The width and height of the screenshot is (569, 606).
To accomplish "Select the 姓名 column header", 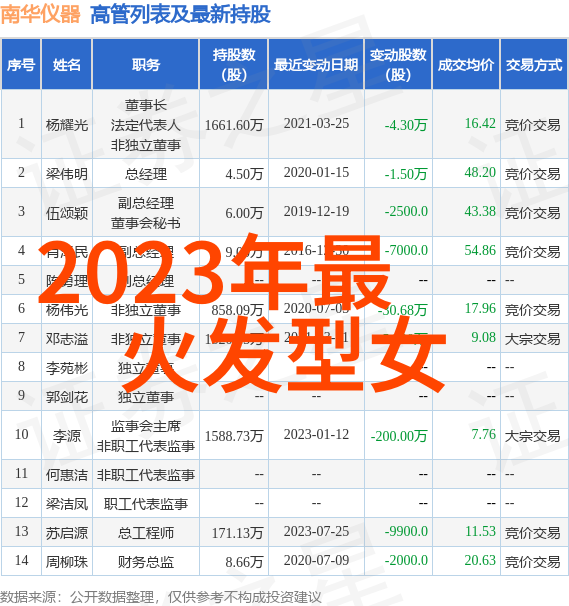I will [66, 65].
